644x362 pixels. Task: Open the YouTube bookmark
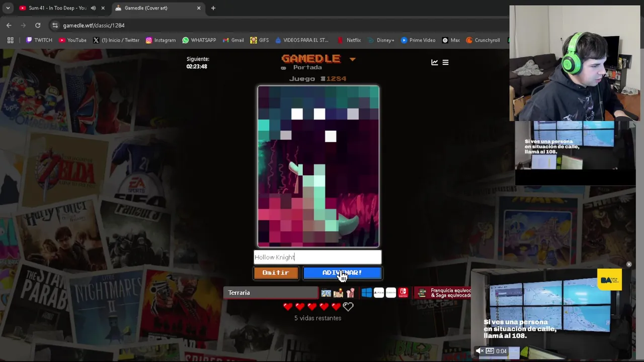click(72, 40)
